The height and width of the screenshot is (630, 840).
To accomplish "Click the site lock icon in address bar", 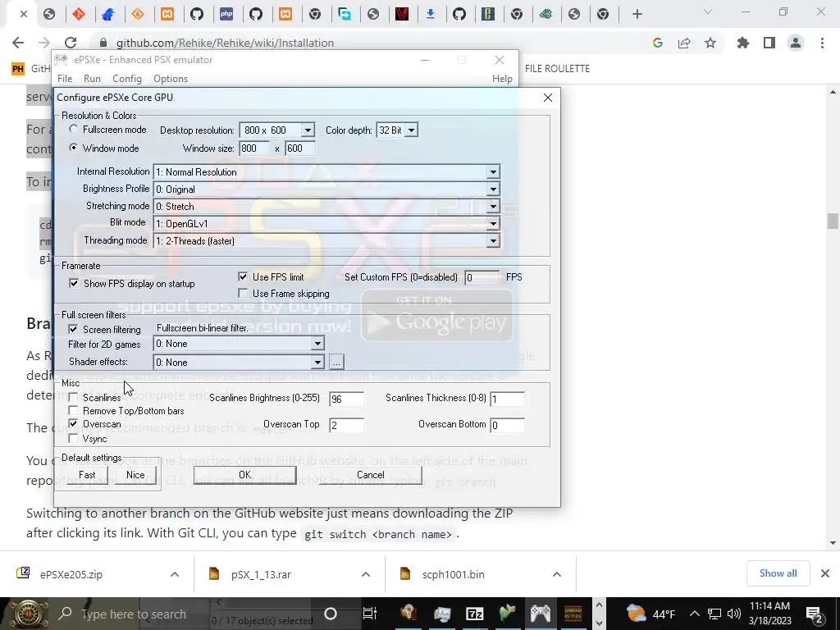I will coord(103,43).
